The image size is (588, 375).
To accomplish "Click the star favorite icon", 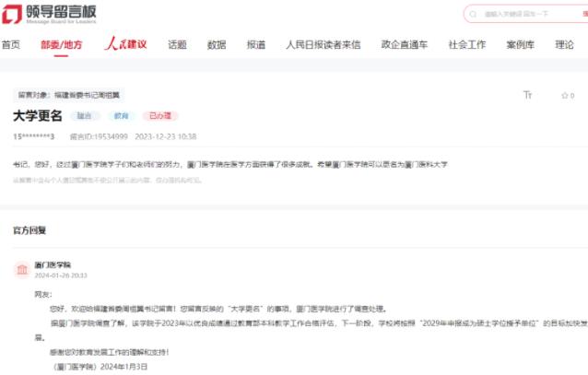I will coord(565,96).
